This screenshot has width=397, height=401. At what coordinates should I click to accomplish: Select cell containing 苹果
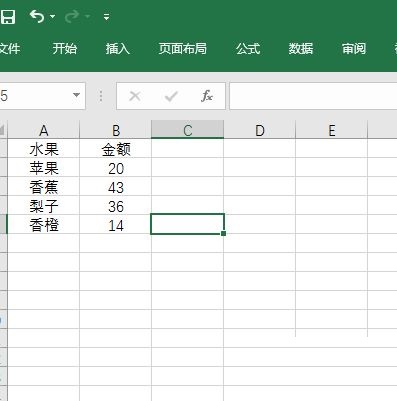pos(44,168)
